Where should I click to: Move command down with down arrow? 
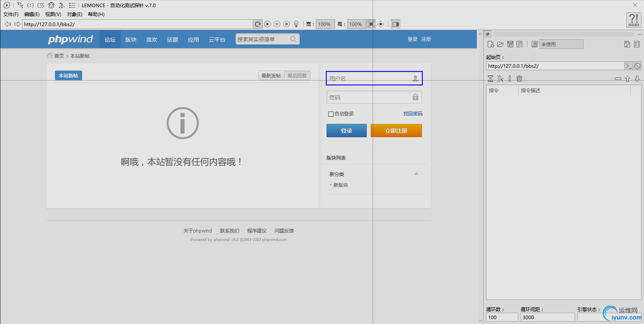coord(637,79)
